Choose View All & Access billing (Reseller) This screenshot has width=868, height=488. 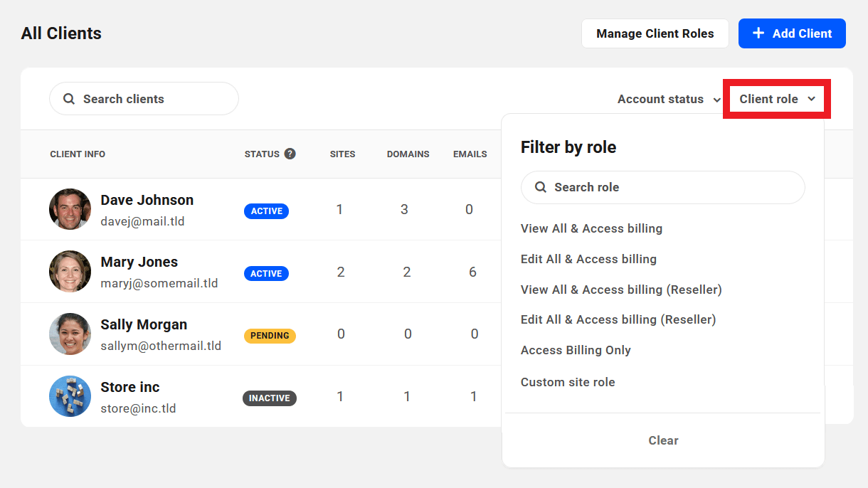621,290
